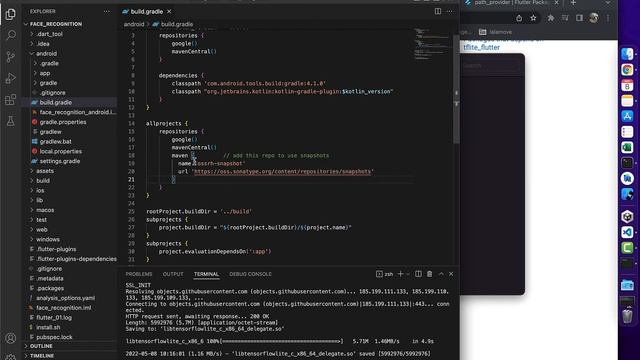Expand the lib folder
The image size is (640, 360).
(x=40, y=200)
